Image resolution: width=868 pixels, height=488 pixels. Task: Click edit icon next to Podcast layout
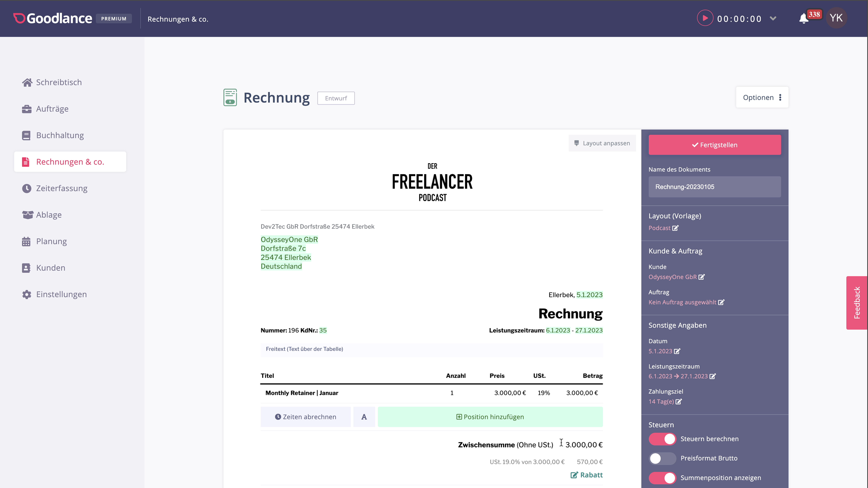tap(675, 228)
